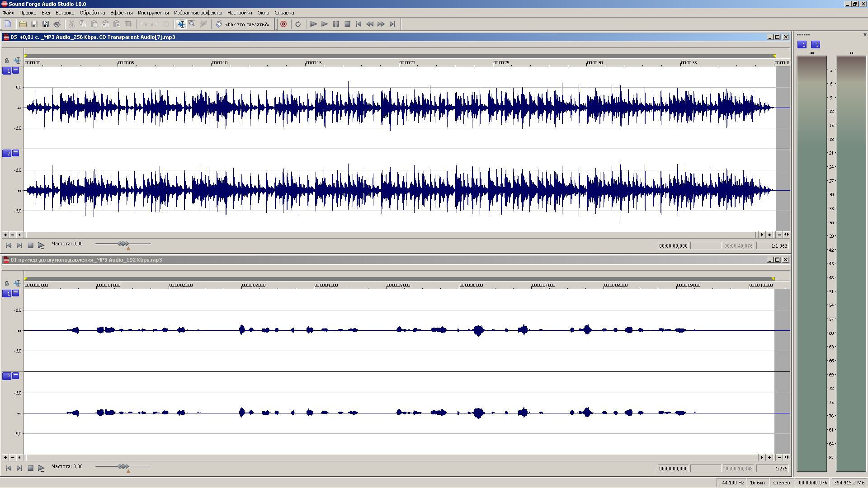Create a new file with the New icon
The width and height of the screenshot is (868, 488).
pyautogui.click(x=8, y=24)
